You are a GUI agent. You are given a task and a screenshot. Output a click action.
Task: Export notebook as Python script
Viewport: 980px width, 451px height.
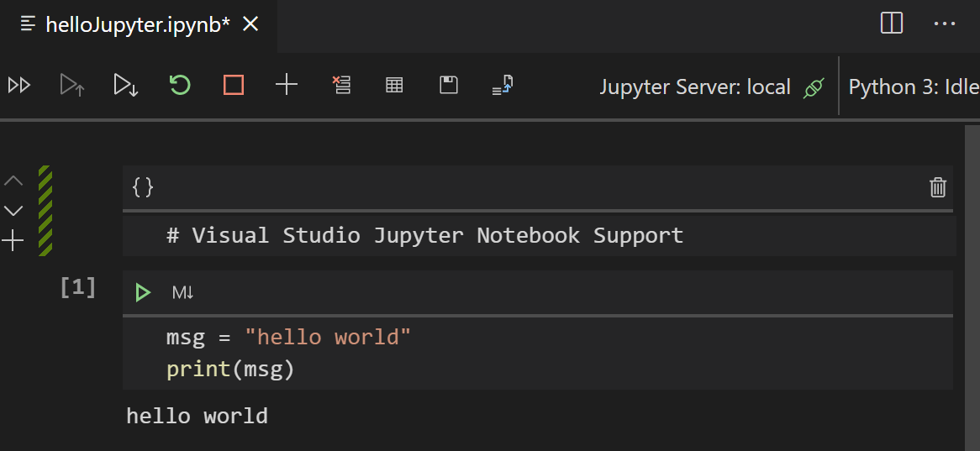point(503,85)
